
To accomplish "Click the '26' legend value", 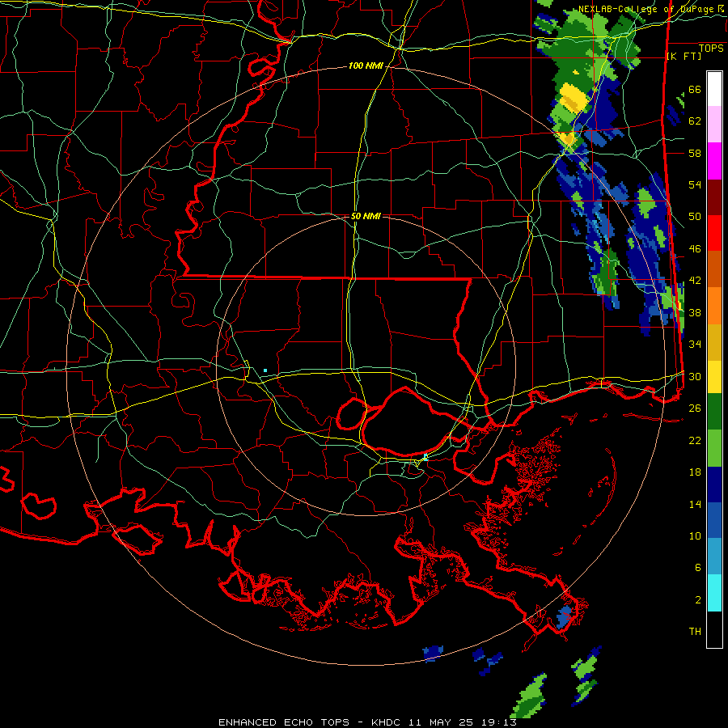I will click(x=695, y=408).
